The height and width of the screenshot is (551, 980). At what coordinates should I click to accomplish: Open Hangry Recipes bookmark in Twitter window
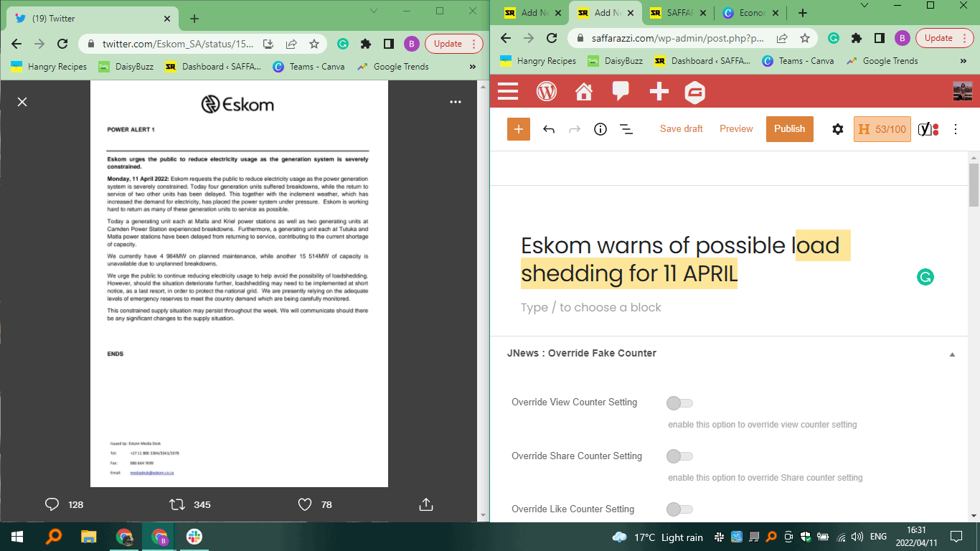click(x=49, y=67)
